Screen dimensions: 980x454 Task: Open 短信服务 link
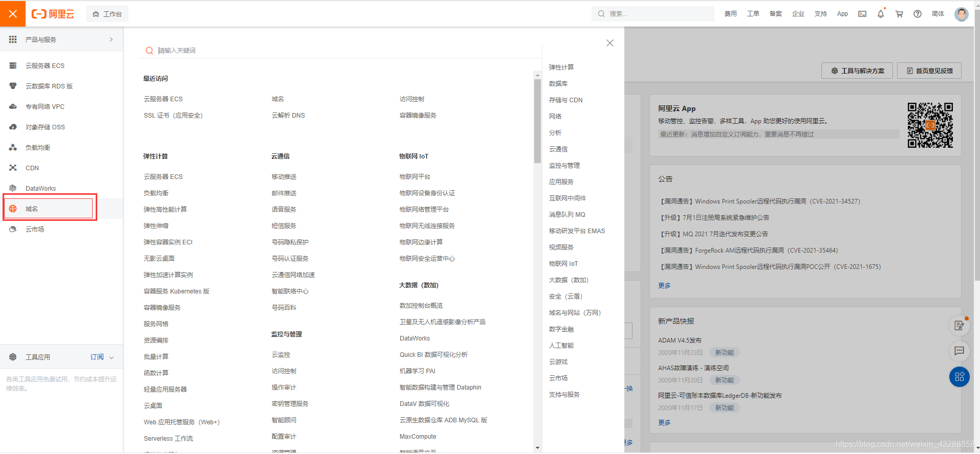284,226
